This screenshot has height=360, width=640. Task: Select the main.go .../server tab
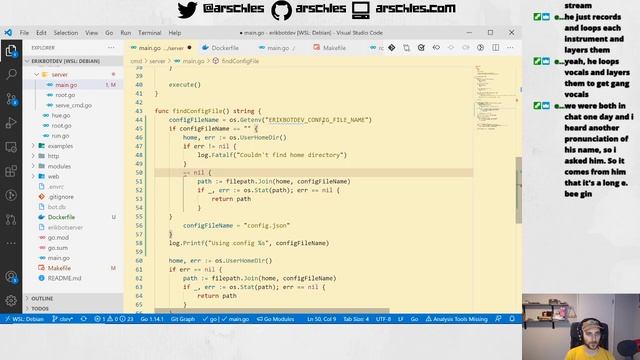pos(161,48)
